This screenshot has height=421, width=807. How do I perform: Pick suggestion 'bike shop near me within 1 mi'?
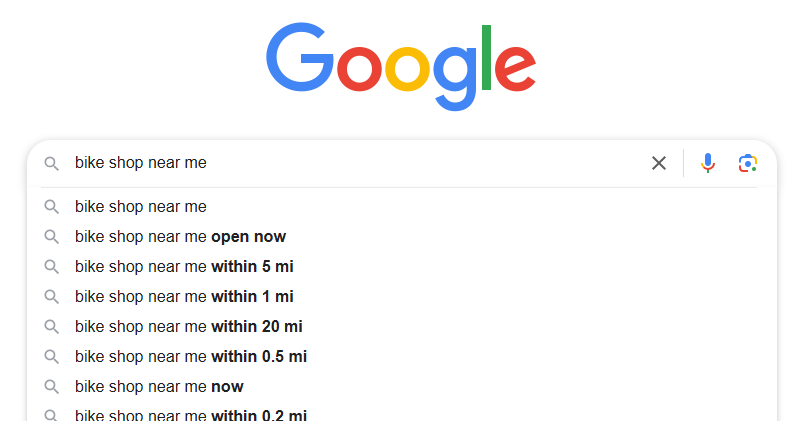(x=184, y=296)
